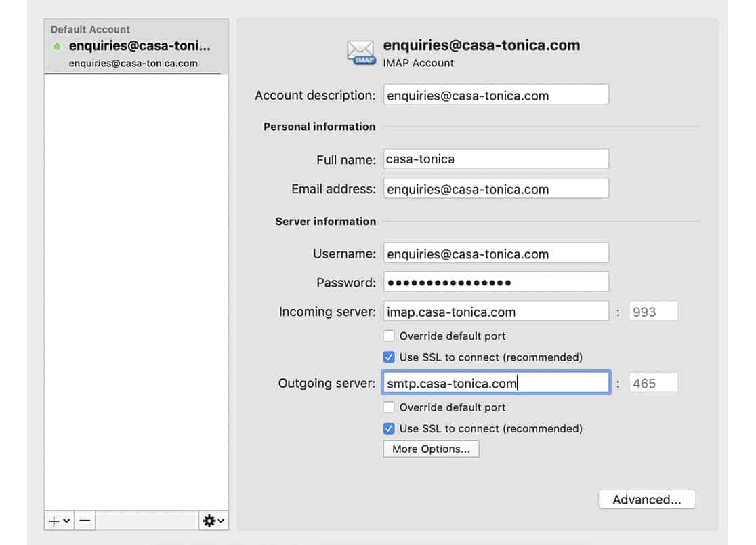
Task: Toggle Use SSL for outgoing server
Action: [389, 428]
